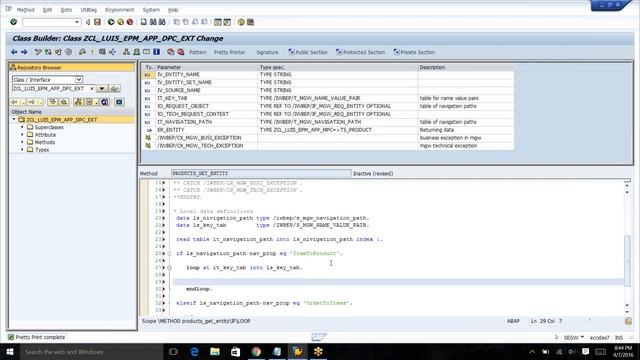Click the green Back icon in standard toolbar
This screenshot has height=360, width=640.
pyautogui.click(x=111, y=22)
